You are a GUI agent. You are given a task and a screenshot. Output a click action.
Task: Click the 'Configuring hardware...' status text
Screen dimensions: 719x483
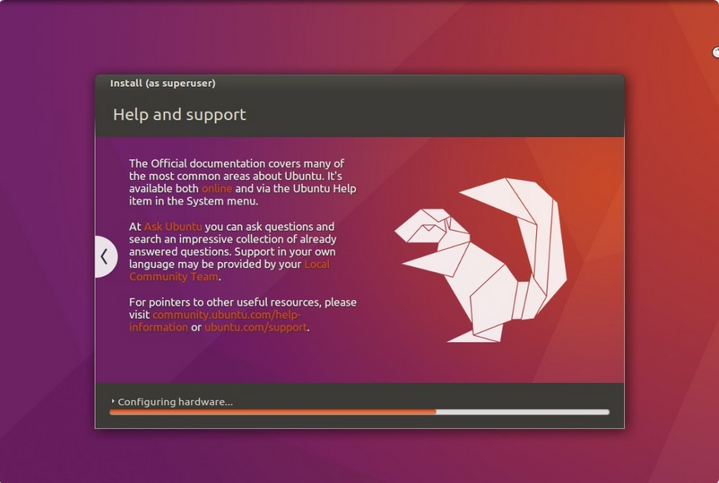click(175, 402)
